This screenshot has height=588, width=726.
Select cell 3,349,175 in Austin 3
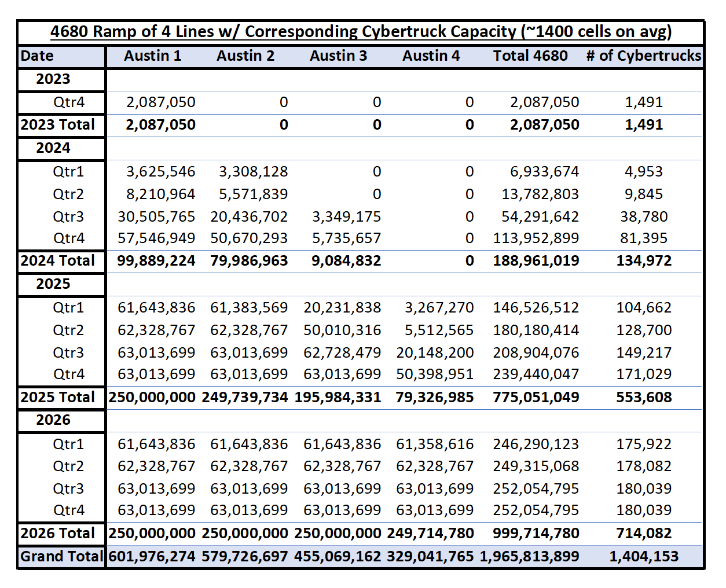[347, 217]
